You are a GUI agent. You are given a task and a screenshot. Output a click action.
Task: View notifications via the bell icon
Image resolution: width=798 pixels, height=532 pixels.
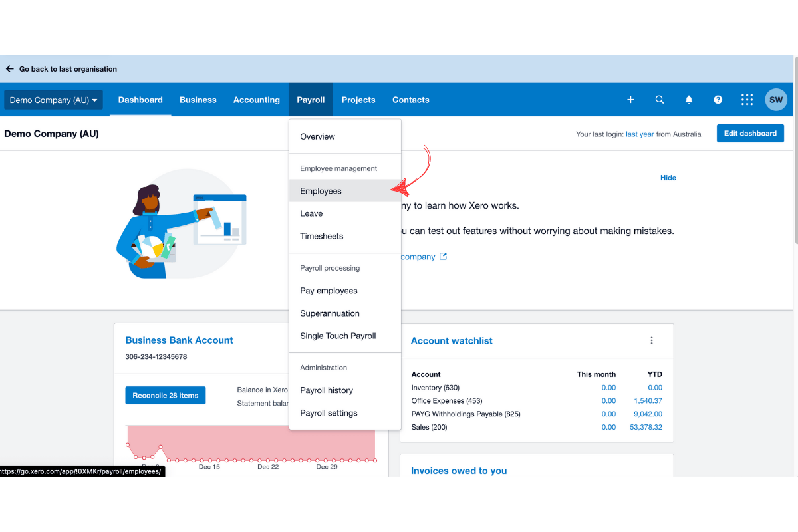click(689, 99)
